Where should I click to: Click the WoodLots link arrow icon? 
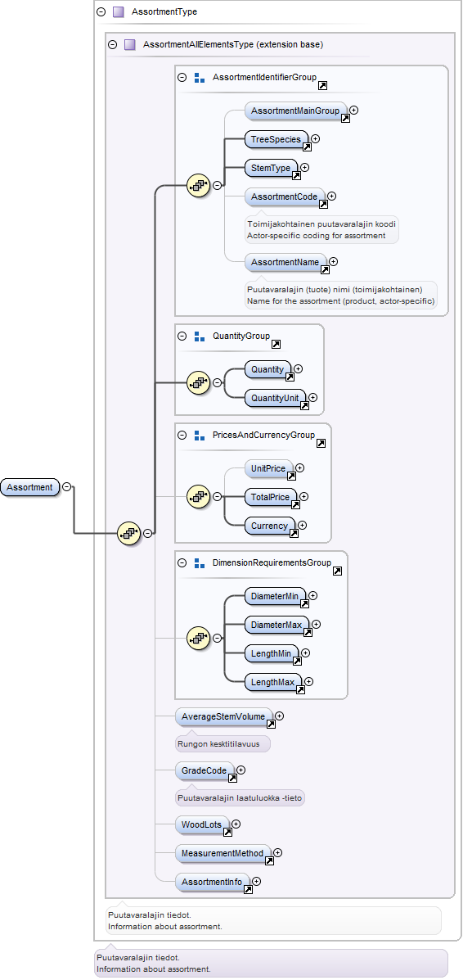point(228,833)
